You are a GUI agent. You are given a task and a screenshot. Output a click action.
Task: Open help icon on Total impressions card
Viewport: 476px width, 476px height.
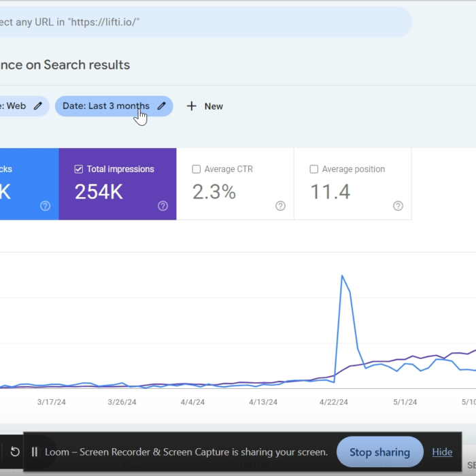(x=163, y=206)
